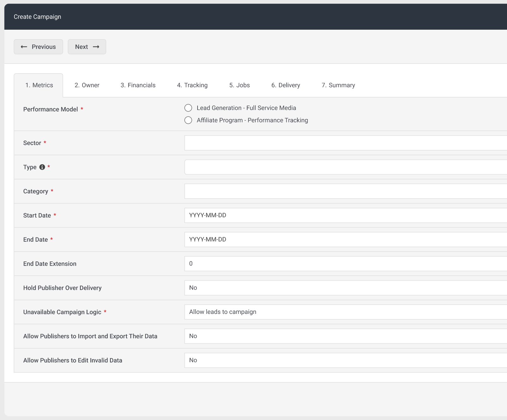Open Hold Publisher Over Delivery dropdown

[x=346, y=288]
